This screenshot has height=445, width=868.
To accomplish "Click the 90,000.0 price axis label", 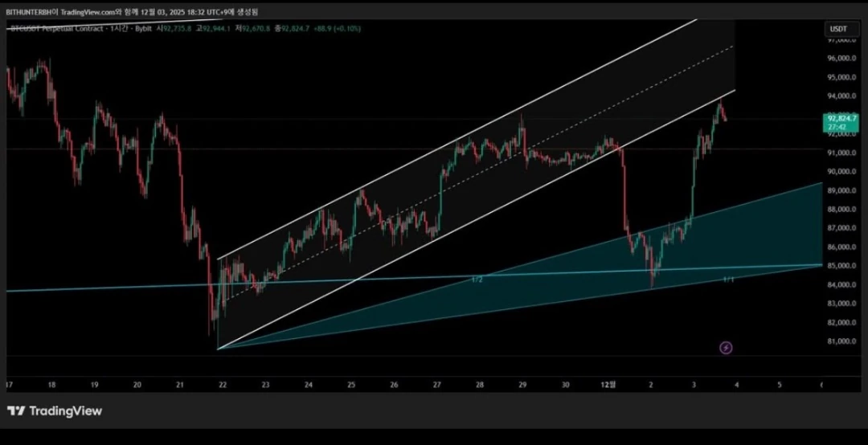I will (841, 171).
